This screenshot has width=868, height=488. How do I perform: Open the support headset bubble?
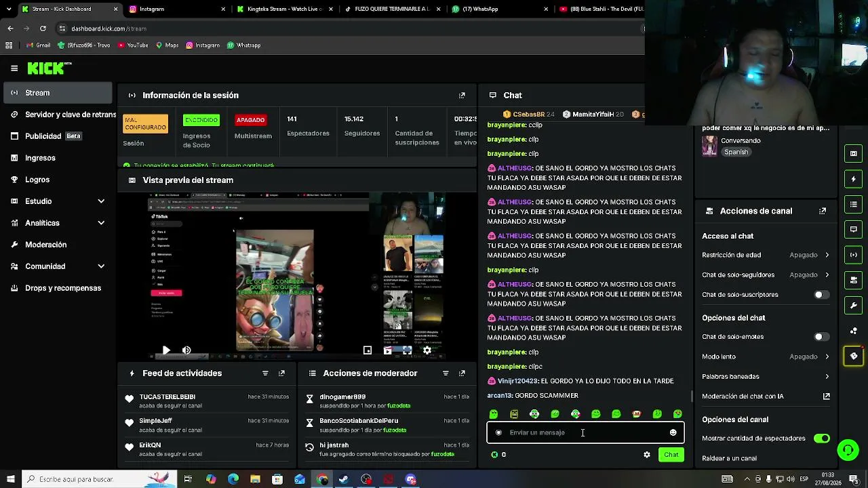(x=848, y=449)
